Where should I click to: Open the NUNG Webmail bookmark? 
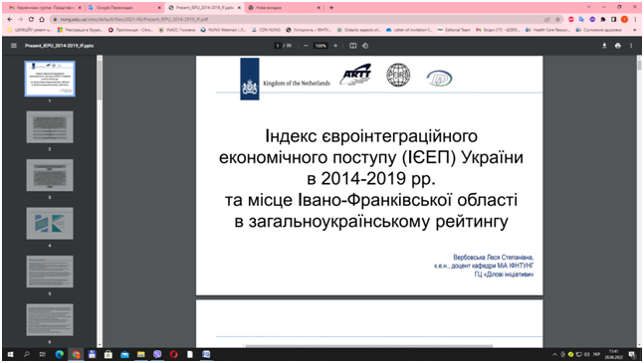223,30
